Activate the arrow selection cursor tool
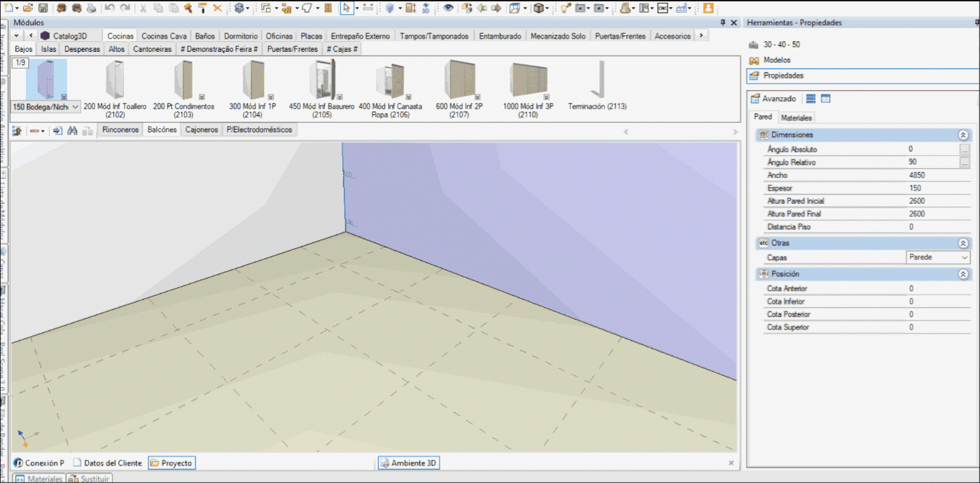Image resolution: width=980 pixels, height=483 pixels. (x=346, y=8)
